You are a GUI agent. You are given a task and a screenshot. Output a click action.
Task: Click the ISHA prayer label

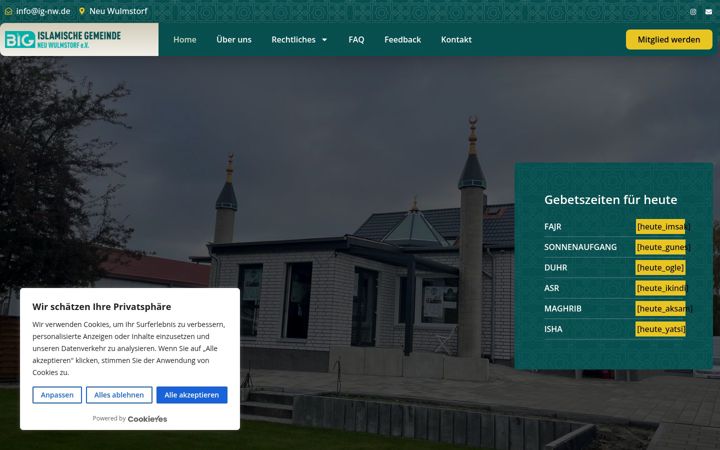553,329
